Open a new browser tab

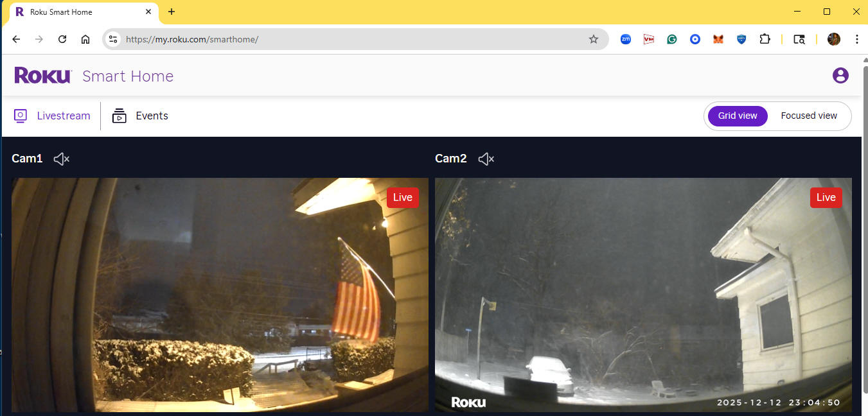tap(172, 12)
